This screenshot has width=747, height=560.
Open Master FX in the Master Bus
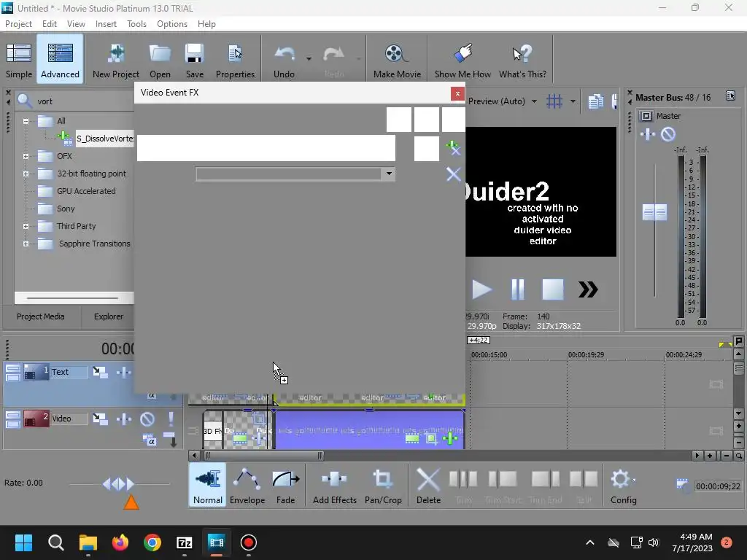[x=648, y=134]
